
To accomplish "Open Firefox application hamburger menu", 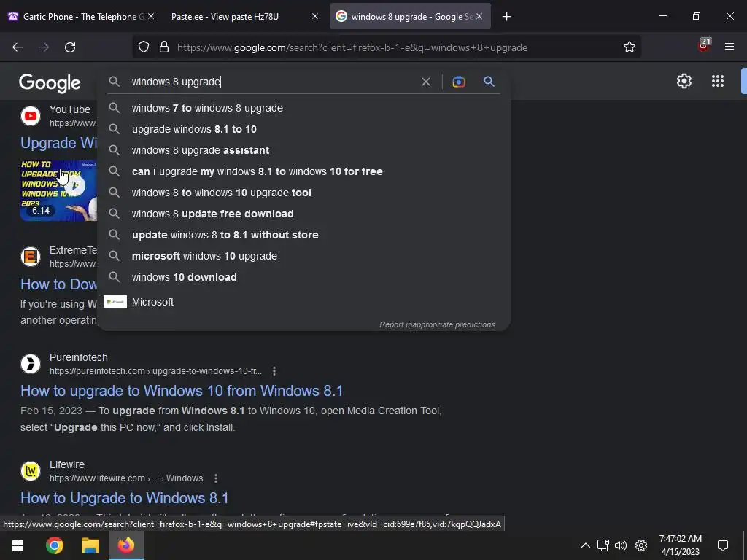I will [729, 47].
